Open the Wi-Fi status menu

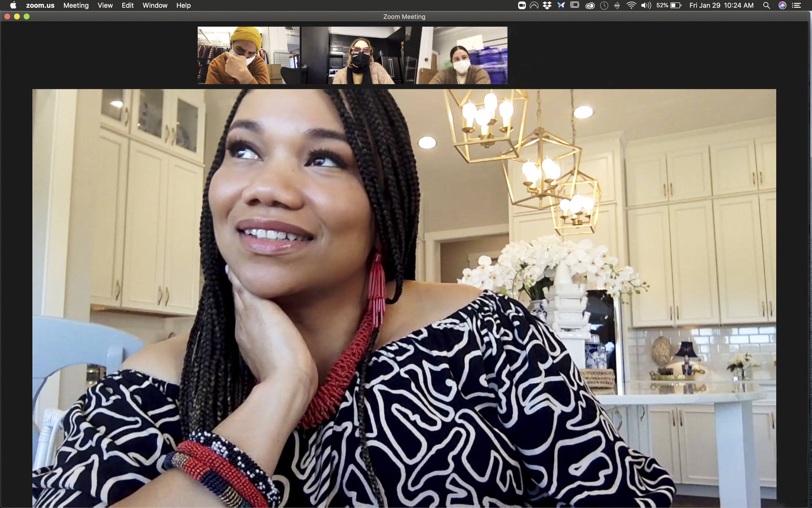coord(631,5)
